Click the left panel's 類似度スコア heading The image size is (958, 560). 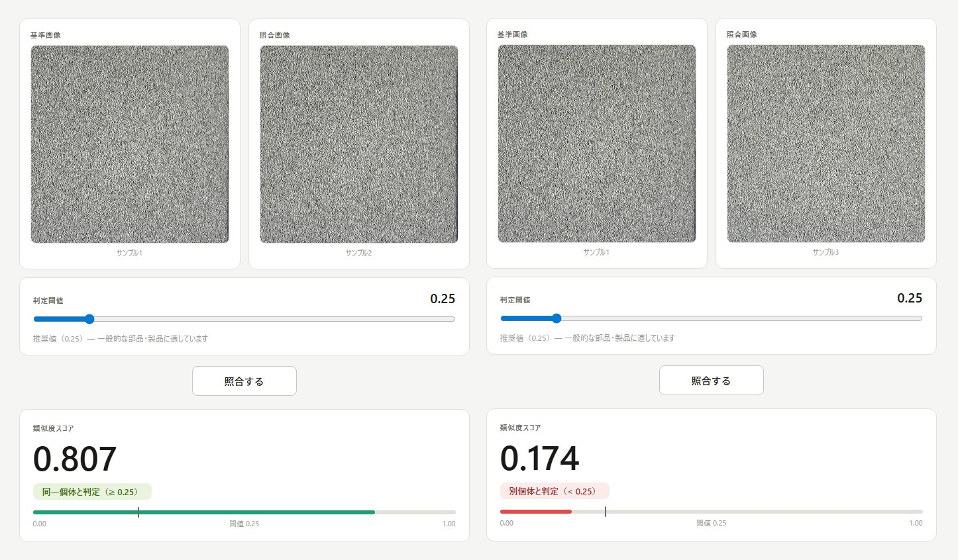[54, 428]
